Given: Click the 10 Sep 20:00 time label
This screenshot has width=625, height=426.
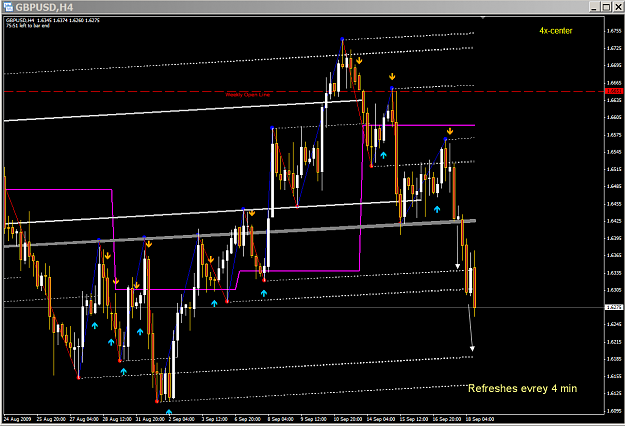Looking at the screenshot, I should click(348, 419).
